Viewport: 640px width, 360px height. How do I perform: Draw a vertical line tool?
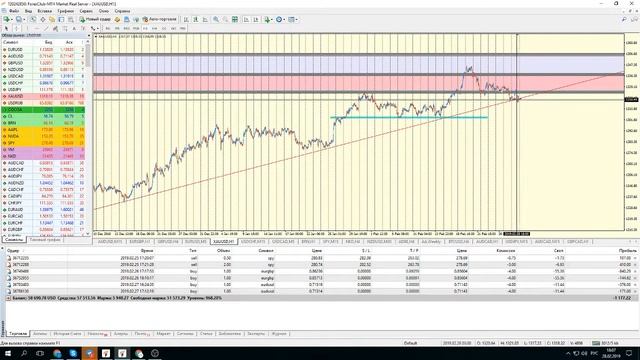tap(27, 28)
